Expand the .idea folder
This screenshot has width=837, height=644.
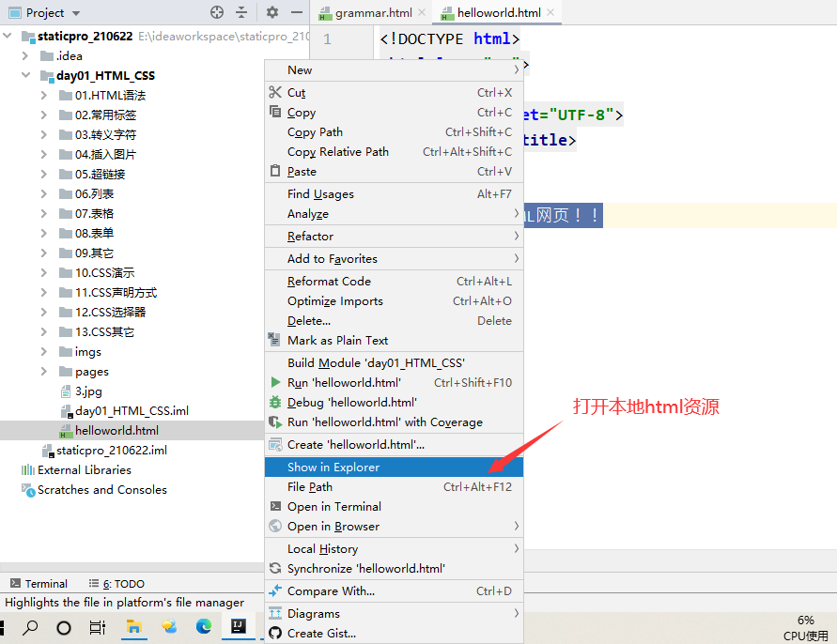[x=25, y=55]
